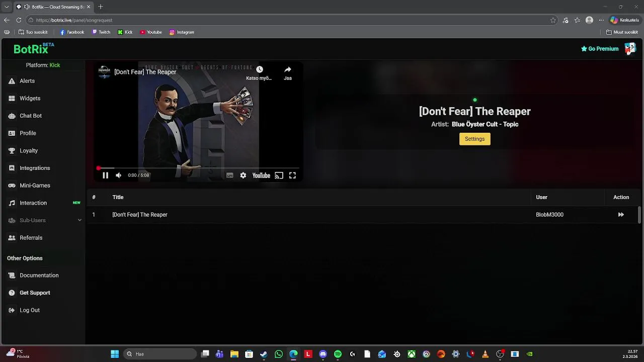Pause the YouTube video
The height and width of the screenshot is (362, 644).
(105, 175)
